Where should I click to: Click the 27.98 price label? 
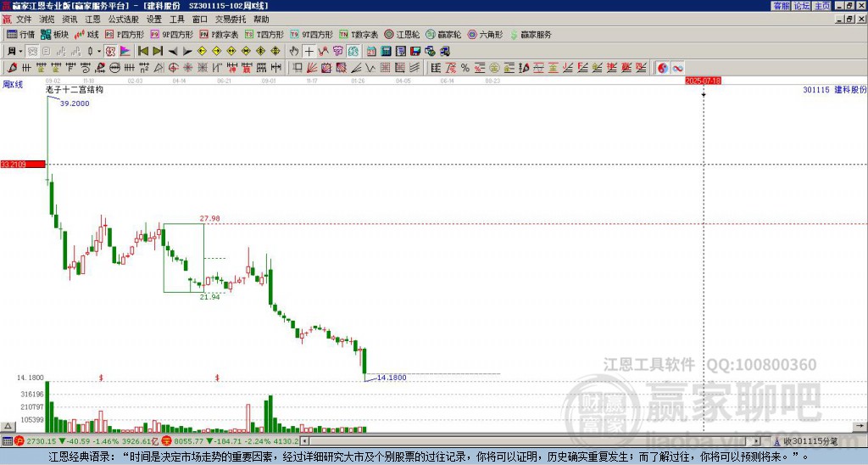(210, 218)
